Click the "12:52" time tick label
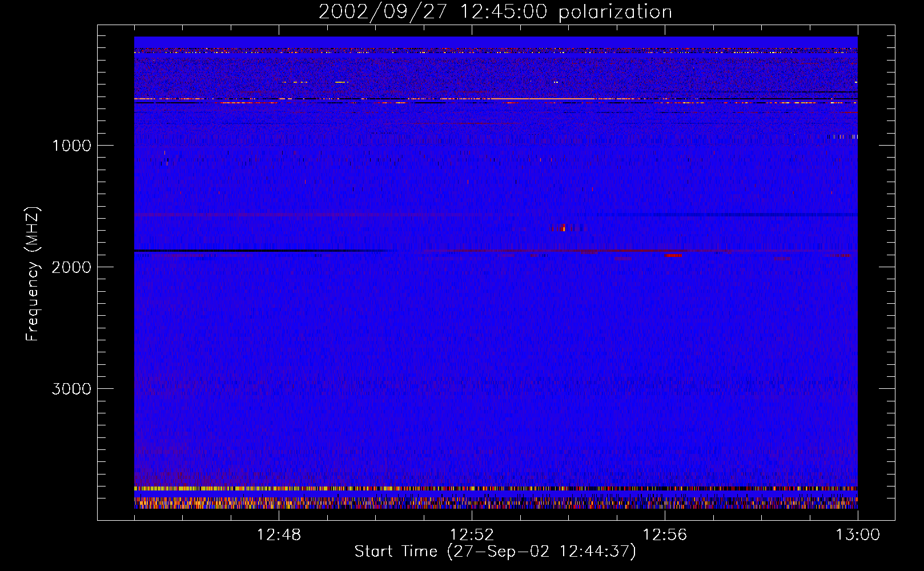Image resolution: width=924 pixels, height=571 pixels. point(472,535)
